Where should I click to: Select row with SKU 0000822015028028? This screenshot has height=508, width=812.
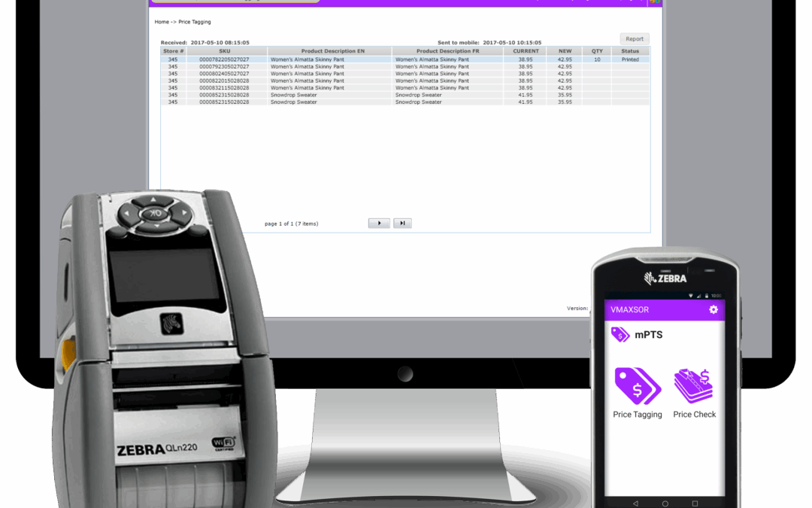tap(405, 81)
